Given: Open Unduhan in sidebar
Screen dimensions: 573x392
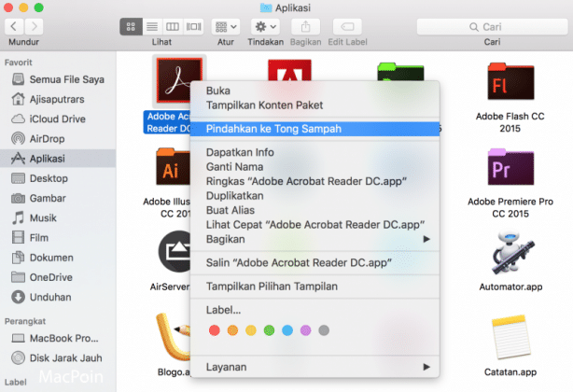Looking at the screenshot, I should tap(58, 297).
